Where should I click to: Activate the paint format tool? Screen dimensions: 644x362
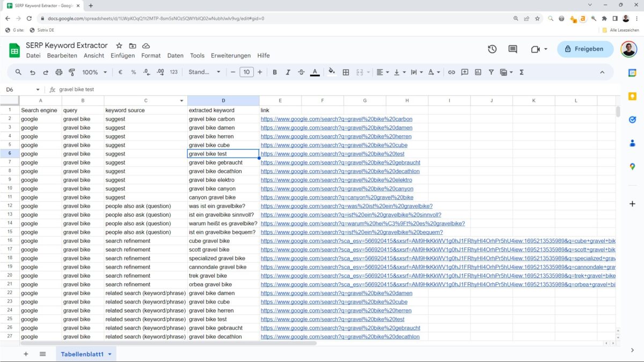[72, 72]
